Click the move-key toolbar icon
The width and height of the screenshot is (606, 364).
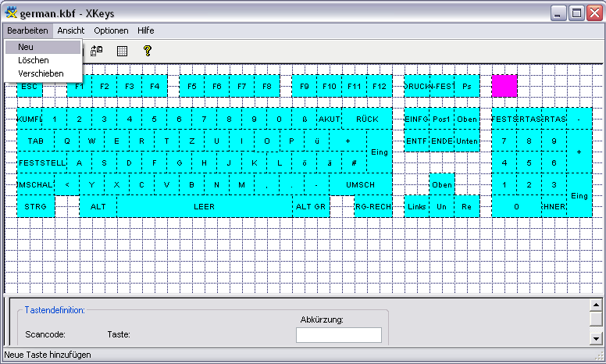pyautogui.click(x=96, y=51)
